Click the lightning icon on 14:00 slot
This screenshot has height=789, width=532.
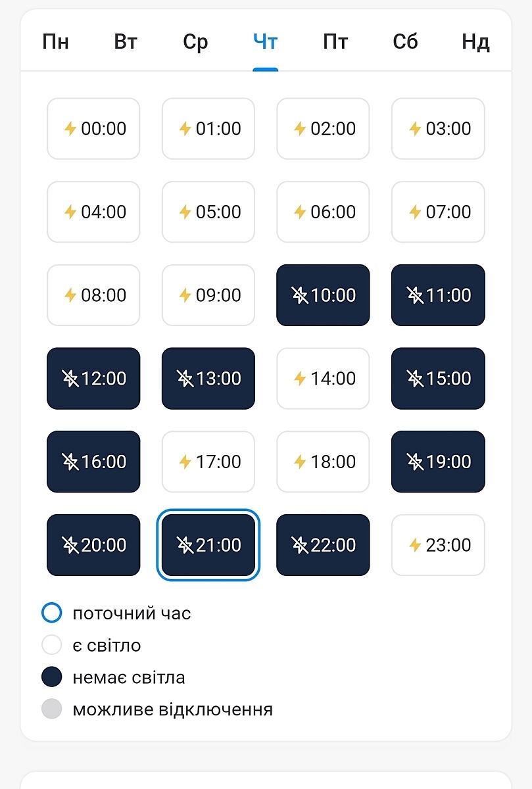click(300, 379)
